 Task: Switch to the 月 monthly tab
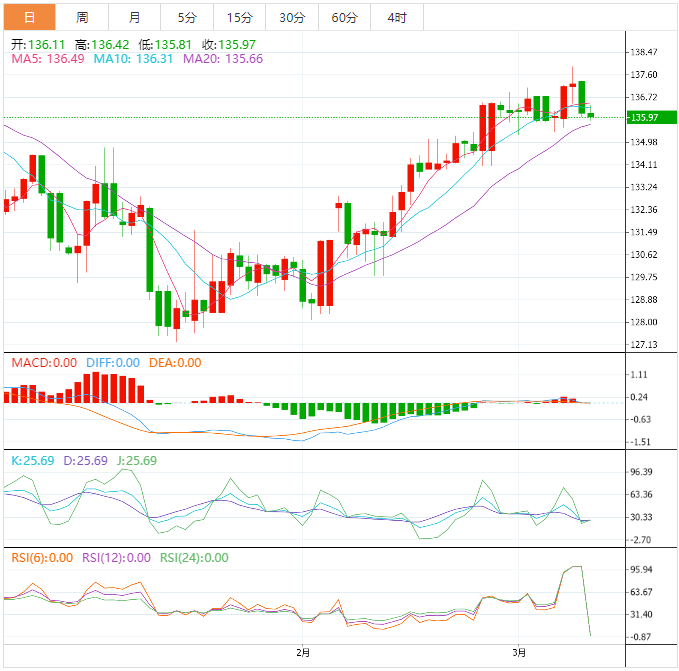135,17
